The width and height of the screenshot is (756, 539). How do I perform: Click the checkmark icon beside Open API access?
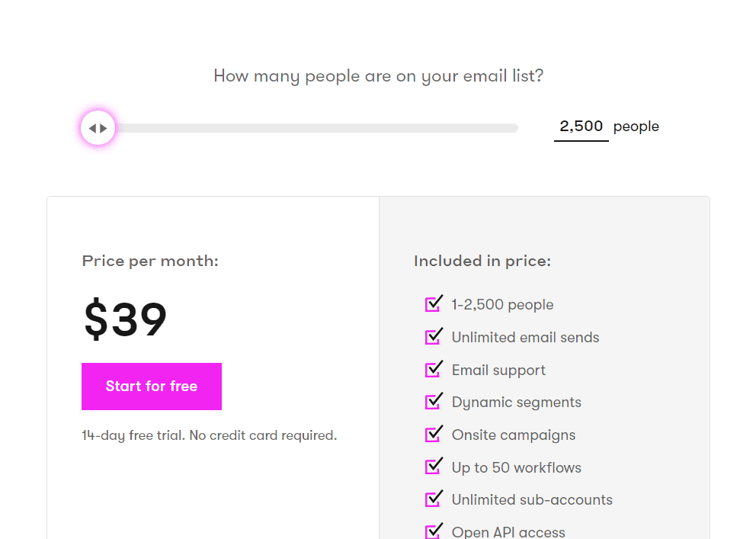pyautogui.click(x=434, y=531)
